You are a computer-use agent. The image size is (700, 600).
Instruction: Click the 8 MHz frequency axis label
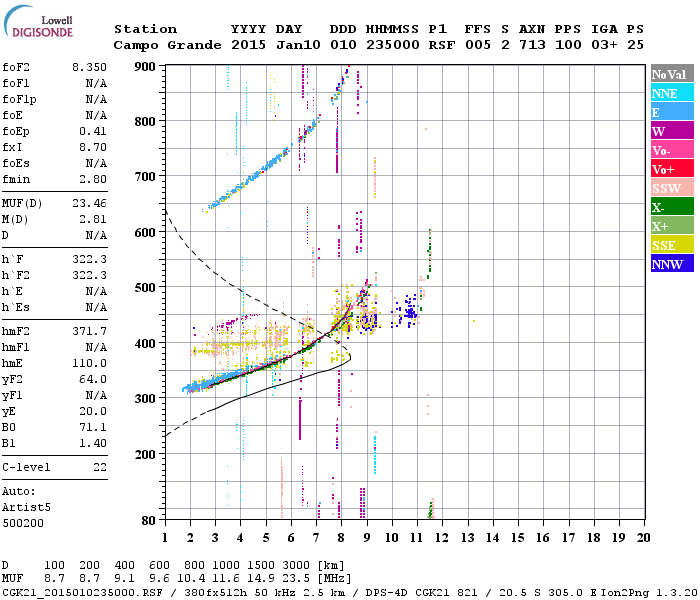click(341, 538)
